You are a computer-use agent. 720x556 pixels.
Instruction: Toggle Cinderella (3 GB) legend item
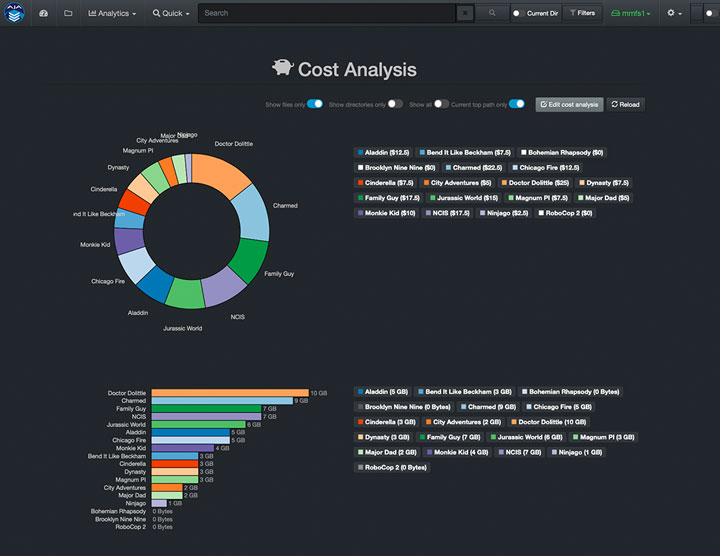pos(387,422)
